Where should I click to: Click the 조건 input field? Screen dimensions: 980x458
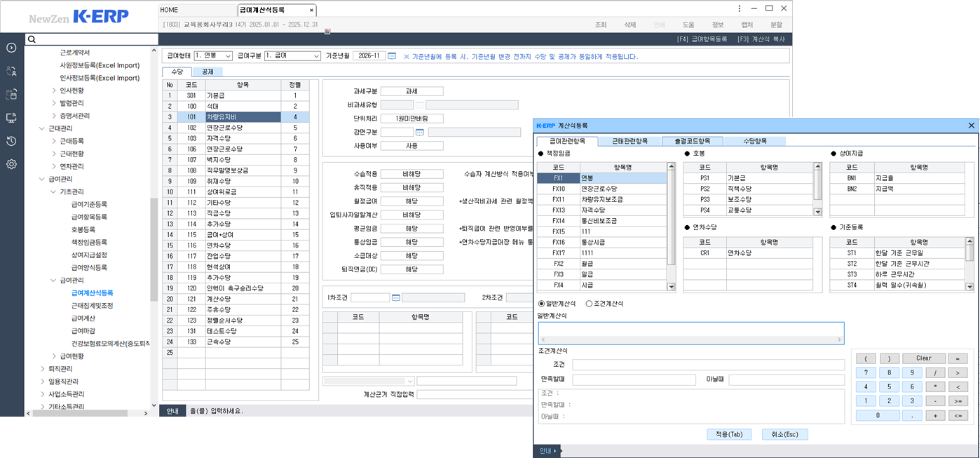(x=708, y=365)
